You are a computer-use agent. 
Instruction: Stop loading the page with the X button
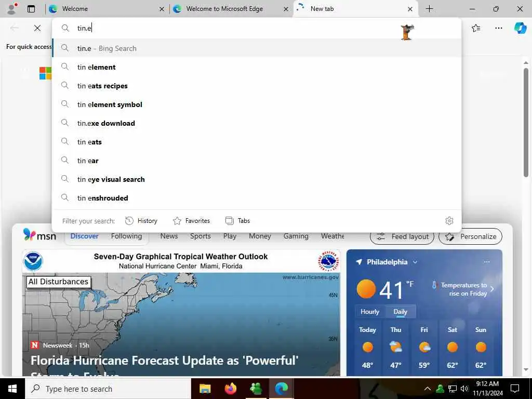pyautogui.click(x=37, y=28)
